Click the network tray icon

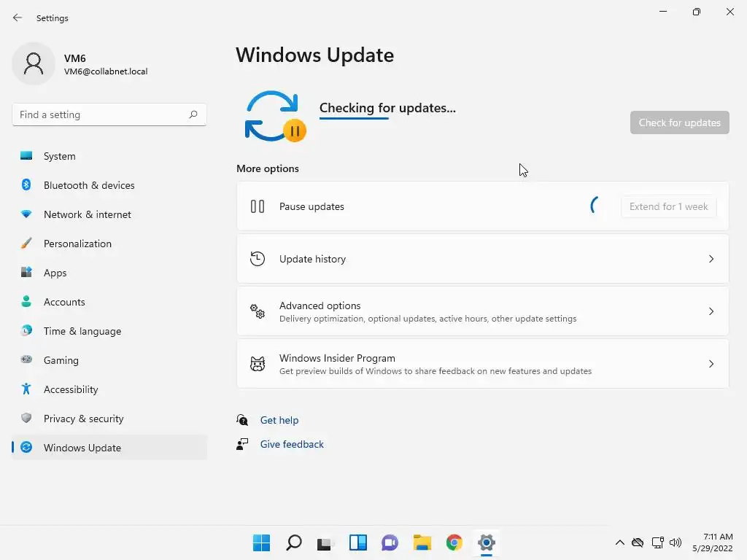[x=657, y=542]
